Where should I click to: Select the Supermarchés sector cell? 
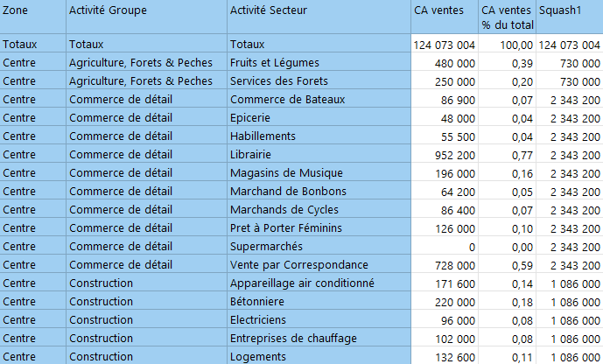coord(319,247)
